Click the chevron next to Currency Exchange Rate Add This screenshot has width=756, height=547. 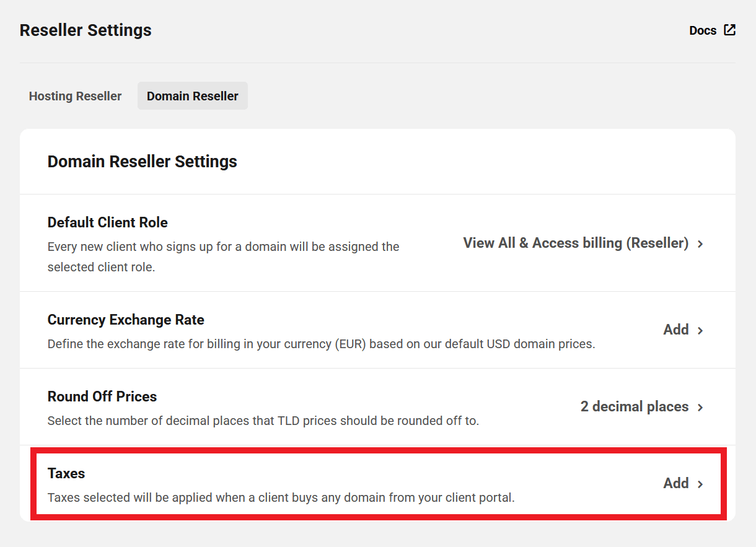(x=700, y=331)
